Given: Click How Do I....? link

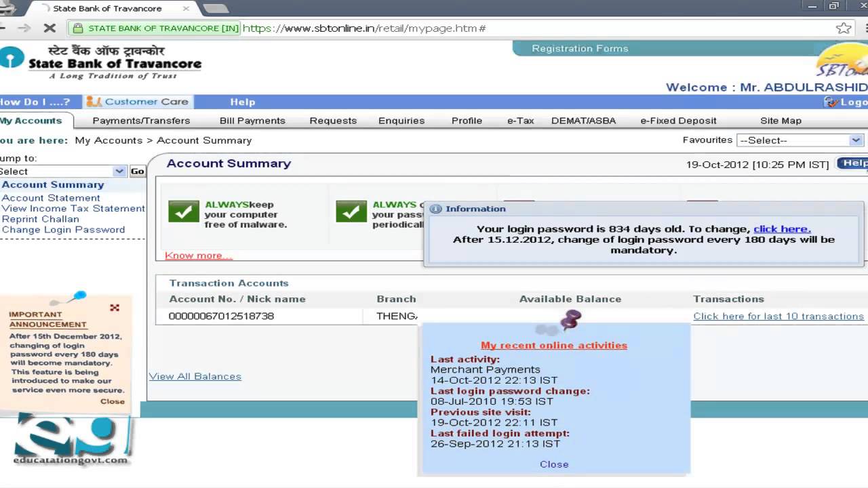Looking at the screenshot, I should pos(35,102).
